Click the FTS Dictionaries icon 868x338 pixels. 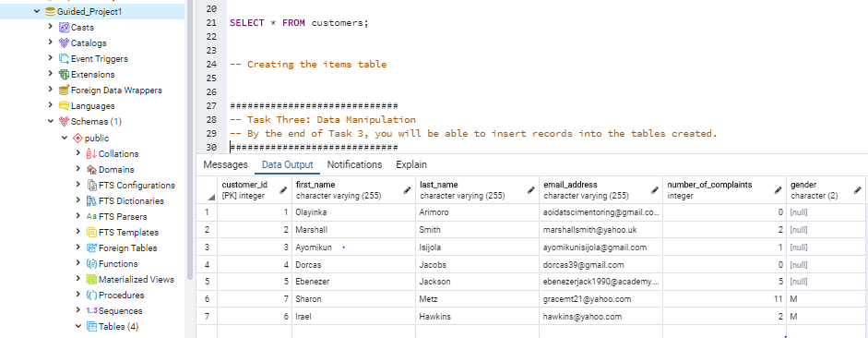tap(92, 200)
